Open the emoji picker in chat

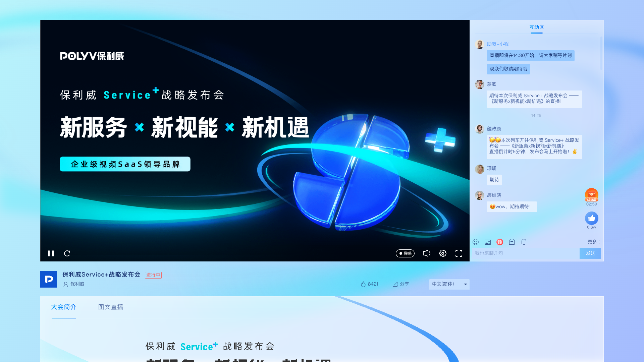(476, 242)
